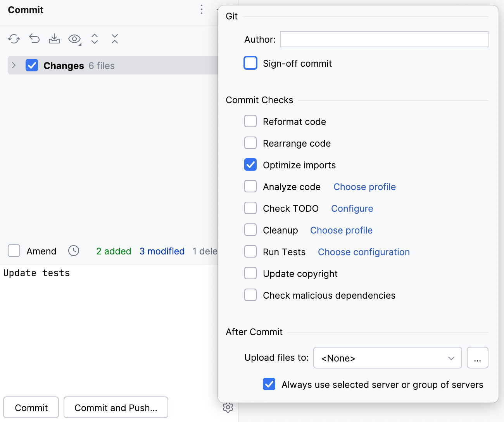This screenshot has height=422, width=504.
Task: Shelve changes silently using the tray icon
Action: pyautogui.click(x=54, y=39)
